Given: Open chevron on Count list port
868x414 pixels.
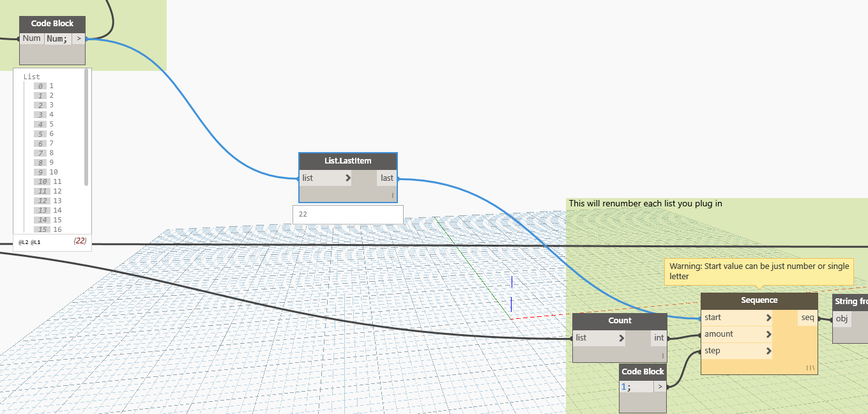Looking at the screenshot, I should 621,338.
